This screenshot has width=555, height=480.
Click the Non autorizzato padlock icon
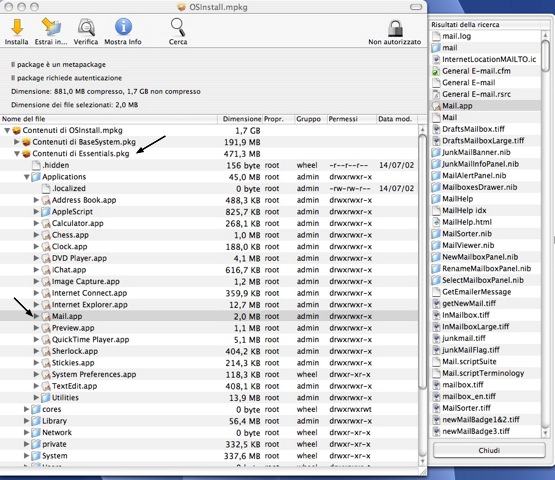point(395,28)
